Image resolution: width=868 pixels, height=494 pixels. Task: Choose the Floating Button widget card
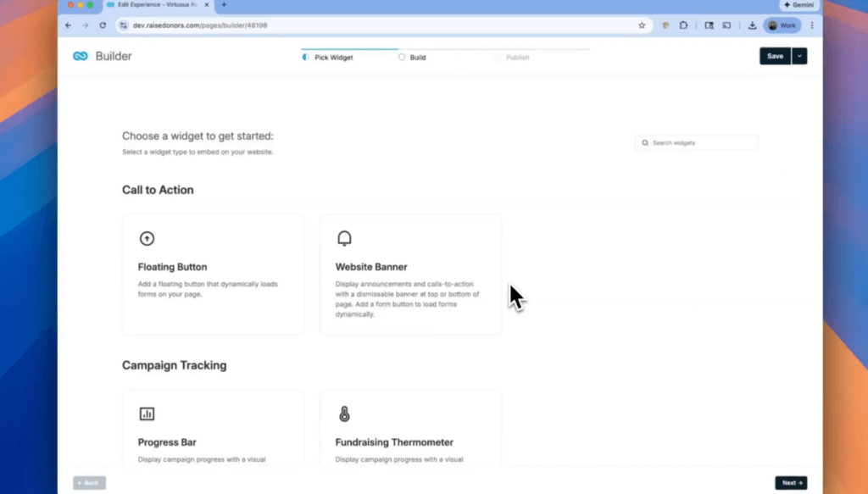(x=213, y=275)
